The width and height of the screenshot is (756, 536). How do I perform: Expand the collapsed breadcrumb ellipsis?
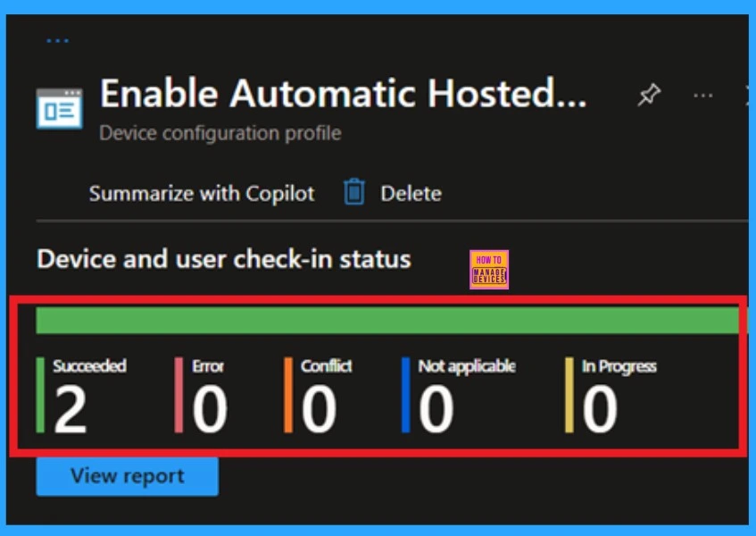point(57,41)
